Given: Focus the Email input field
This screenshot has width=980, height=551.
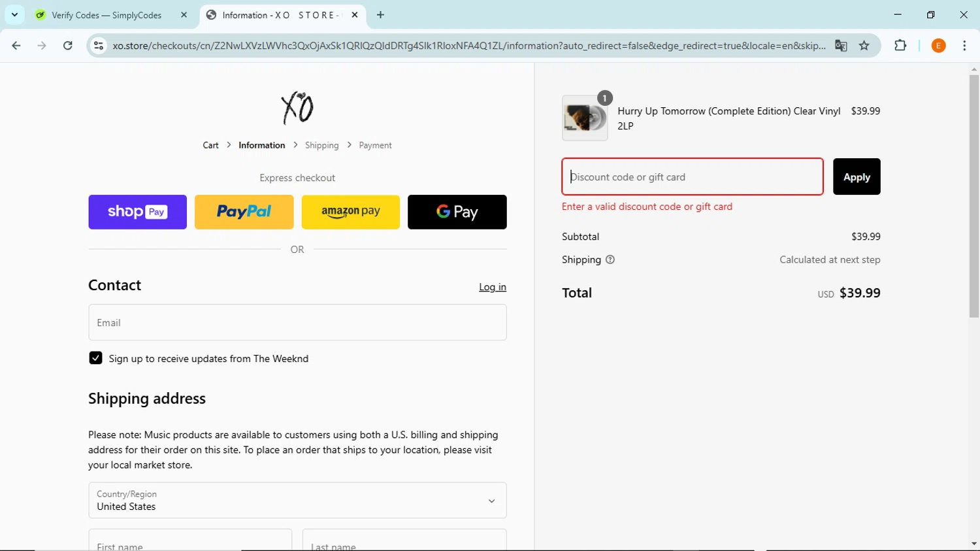Looking at the screenshot, I should pos(297,322).
